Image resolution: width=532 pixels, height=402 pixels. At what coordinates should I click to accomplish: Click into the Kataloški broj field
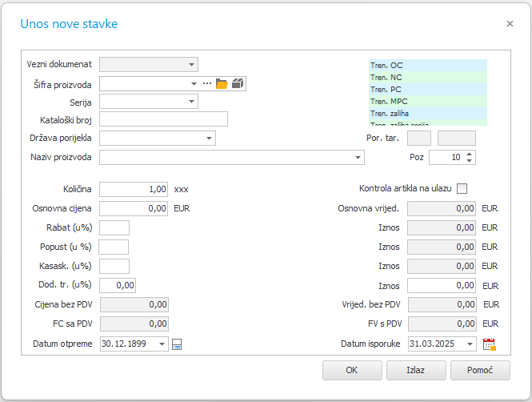click(163, 119)
